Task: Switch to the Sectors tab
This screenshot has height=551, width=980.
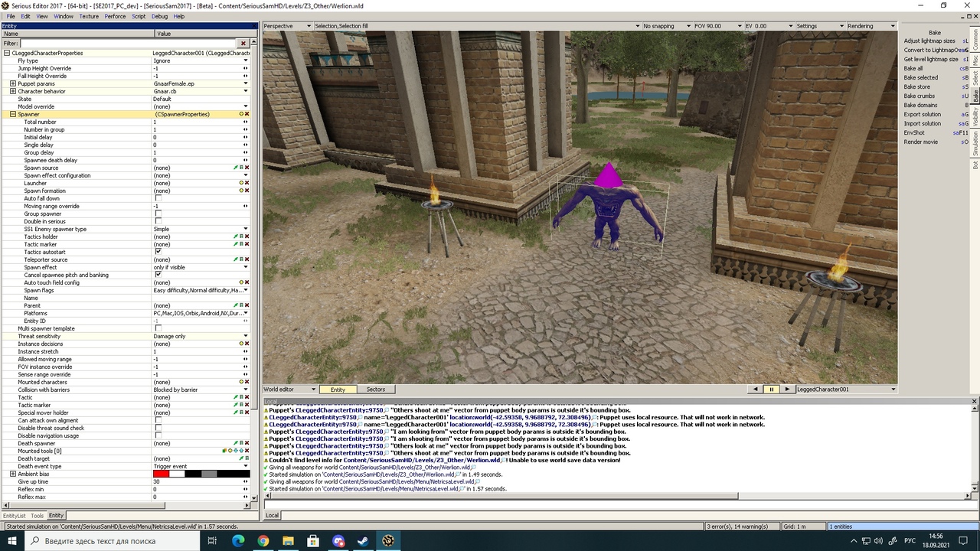Action: pyautogui.click(x=376, y=390)
